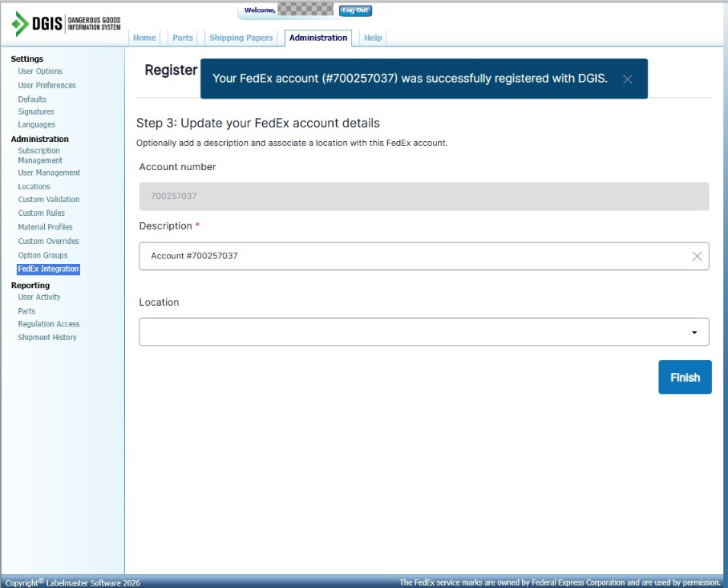Select Signatures in the Settings section
Viewport: 728px width, 588px height.
tap(36, 112)
